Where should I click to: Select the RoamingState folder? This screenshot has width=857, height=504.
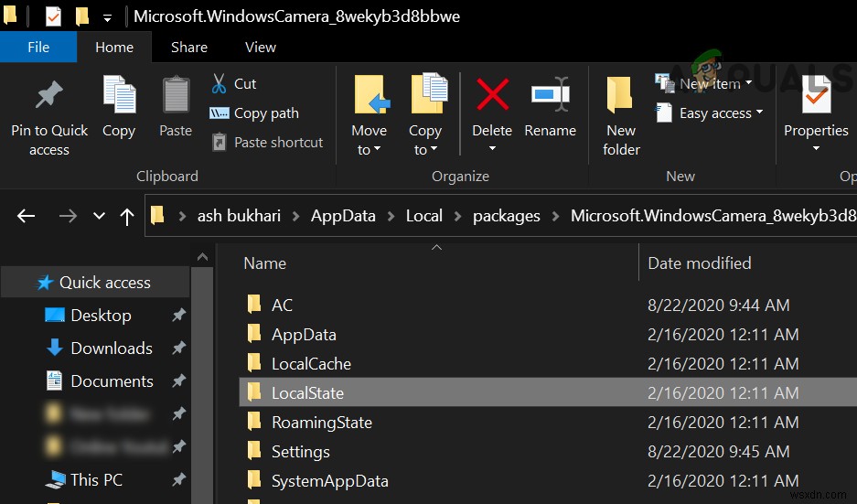point(321,423)
